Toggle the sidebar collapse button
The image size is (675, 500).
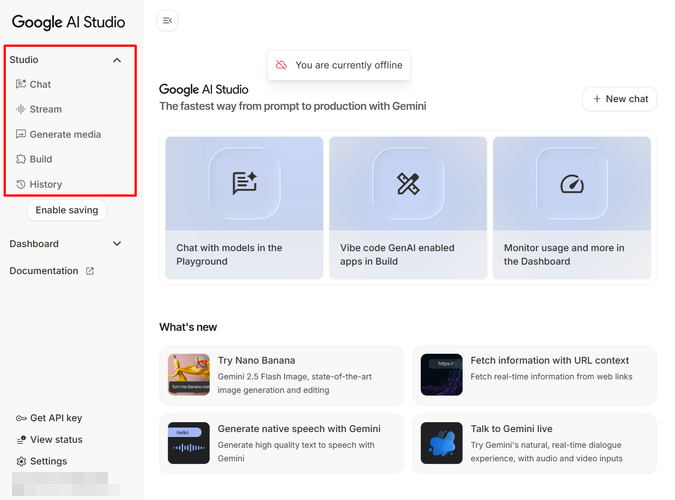tap(167, 20)
